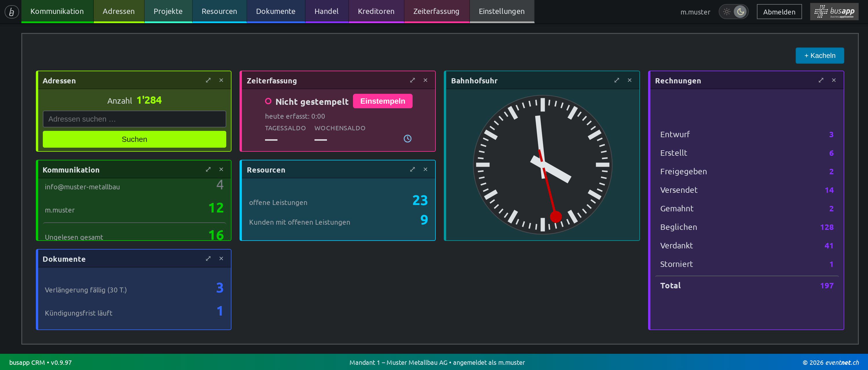Click the Einstempeln button
The height and width of the screenshot is (370, 868).
(x=382, y=101)
